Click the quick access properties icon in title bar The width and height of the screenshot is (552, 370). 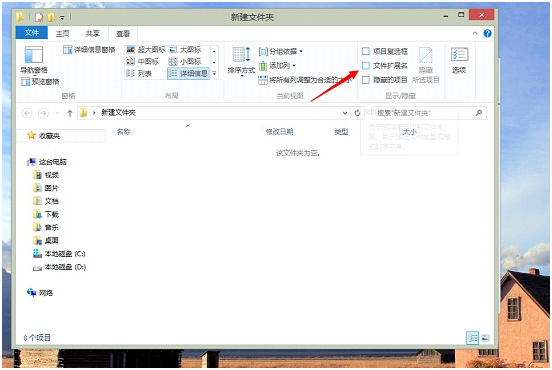39,17
